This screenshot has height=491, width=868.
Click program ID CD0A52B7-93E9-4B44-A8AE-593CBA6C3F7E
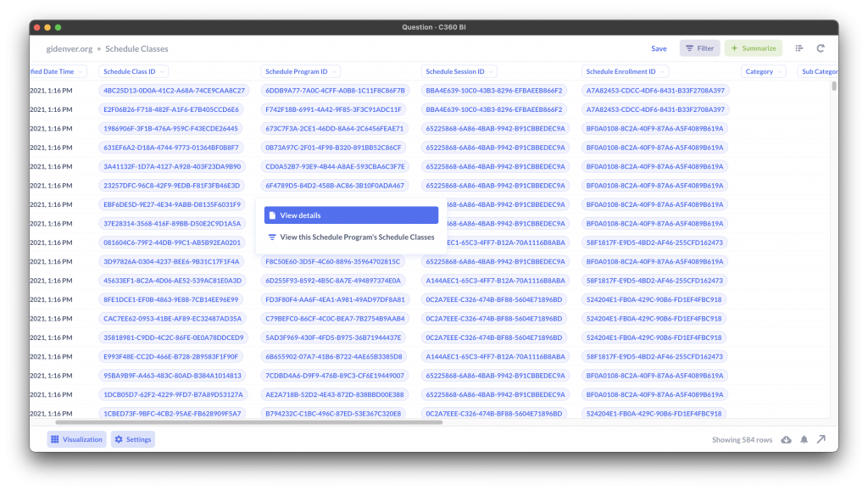pyautogui.click(x=335, y=166)
